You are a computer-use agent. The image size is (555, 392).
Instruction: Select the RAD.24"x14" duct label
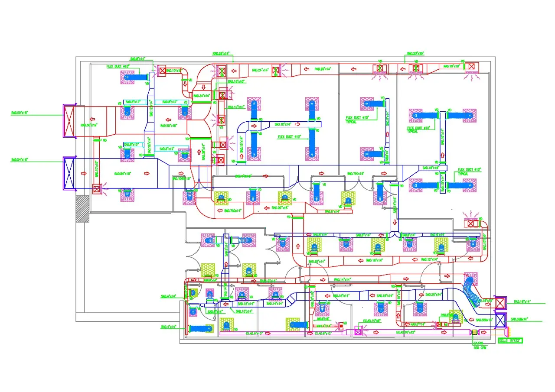(261, 70)
